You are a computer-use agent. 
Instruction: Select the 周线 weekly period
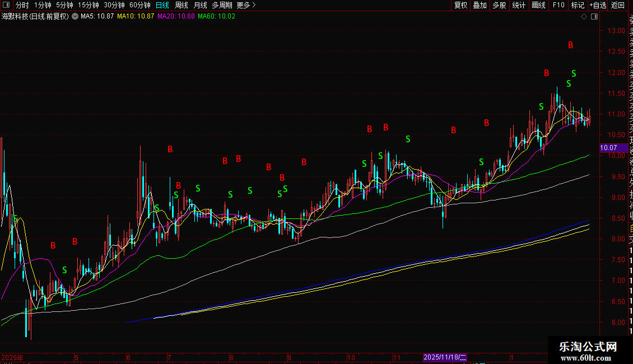coord(181,5)
